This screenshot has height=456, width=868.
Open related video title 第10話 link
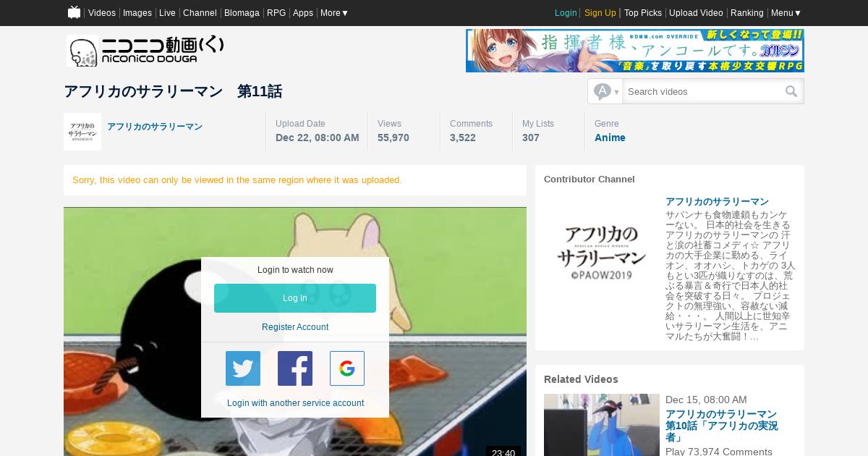point(722,426)
